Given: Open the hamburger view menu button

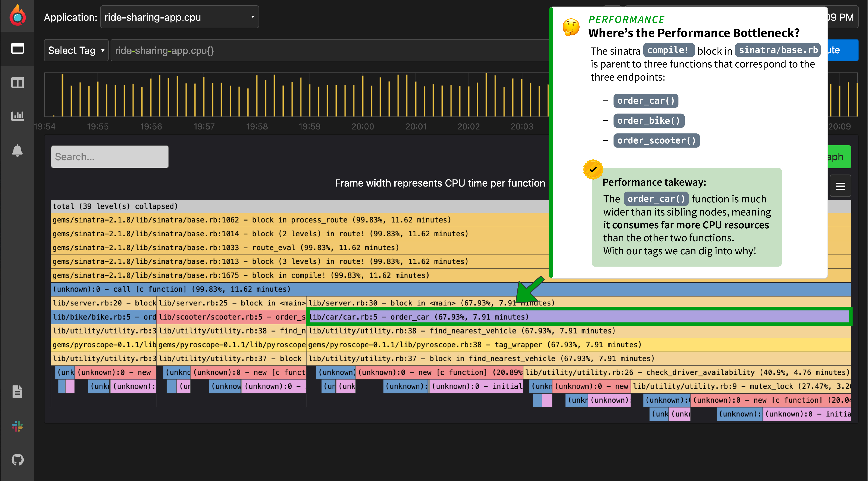Looking at the screenshot, I should pos(840,186).
